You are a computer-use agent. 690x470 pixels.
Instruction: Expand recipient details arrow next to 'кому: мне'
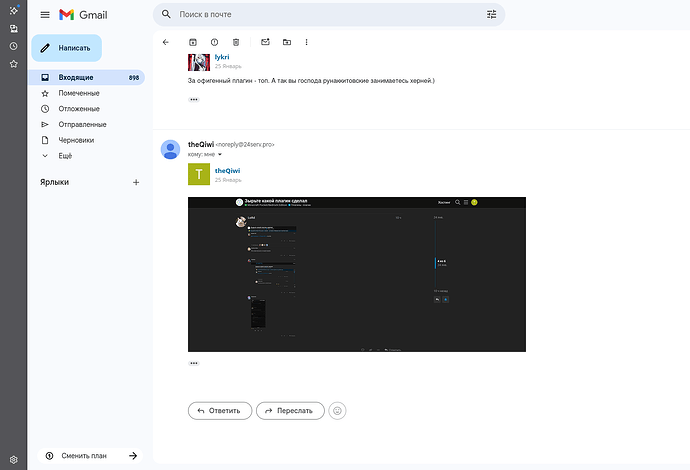click(220, 154)
